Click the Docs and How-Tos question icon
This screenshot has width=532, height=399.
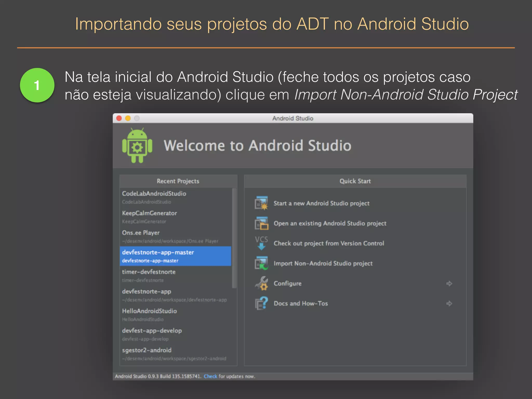[261, 303]
